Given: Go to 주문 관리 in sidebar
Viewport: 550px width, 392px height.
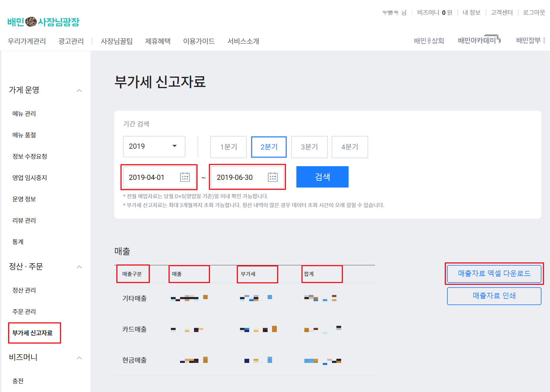Looking at the screenshot, I should coord(24,312).
